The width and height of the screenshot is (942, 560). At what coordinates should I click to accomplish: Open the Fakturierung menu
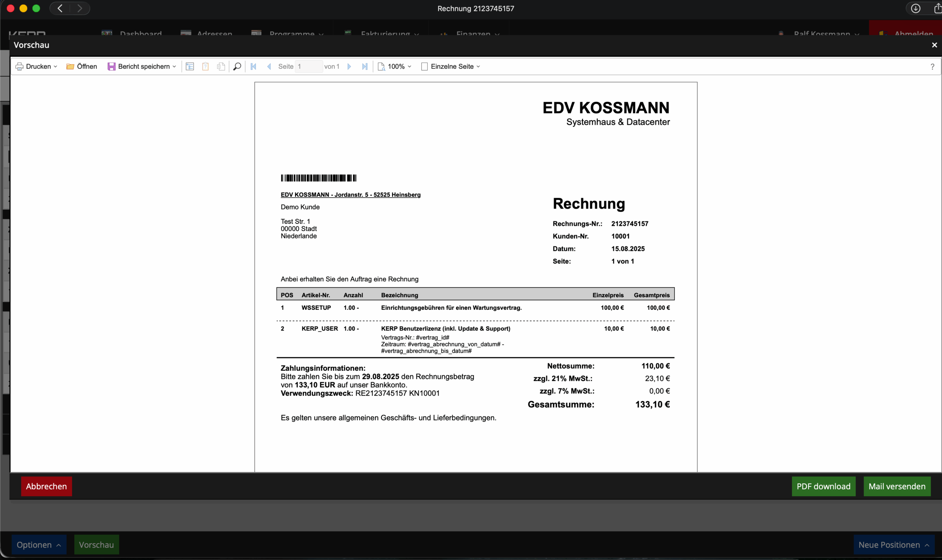382,33
